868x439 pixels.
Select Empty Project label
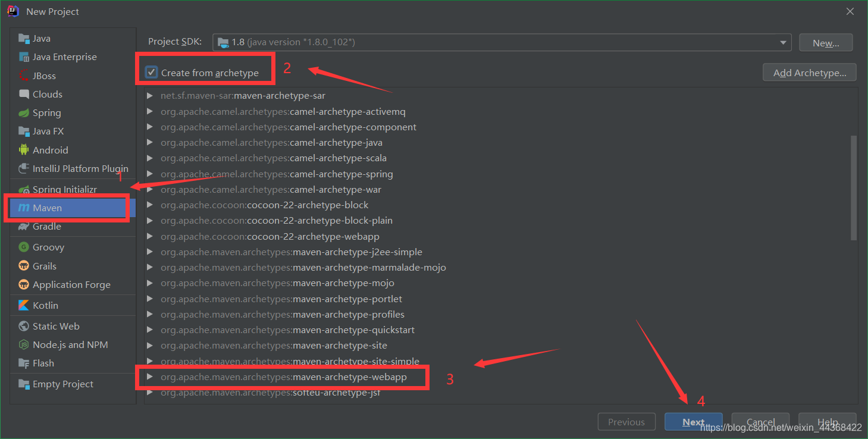coord(63,384)
